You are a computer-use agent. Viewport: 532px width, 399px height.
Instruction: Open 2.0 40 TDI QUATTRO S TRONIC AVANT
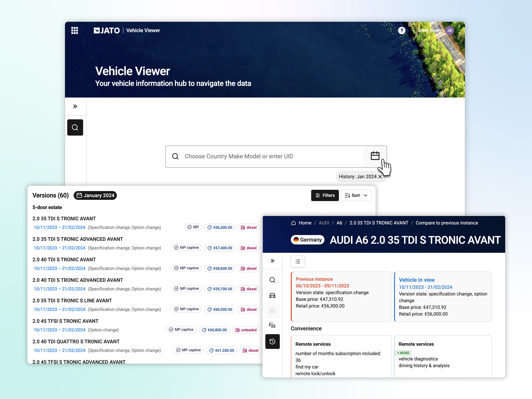[76, 342]
